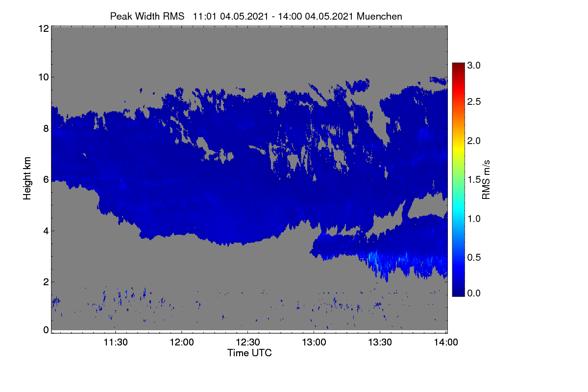Click the height axis label 6

pos(46,179)
